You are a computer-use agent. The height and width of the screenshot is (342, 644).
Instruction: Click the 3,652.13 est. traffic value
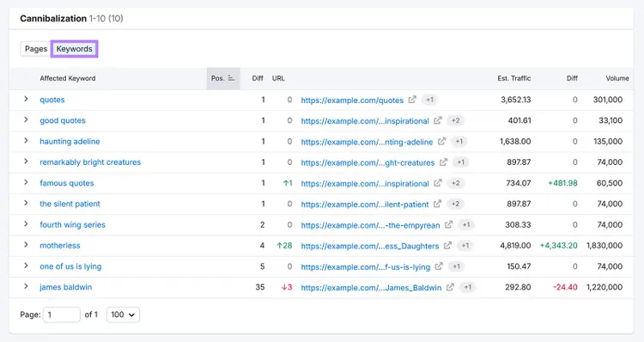[515, 100]
